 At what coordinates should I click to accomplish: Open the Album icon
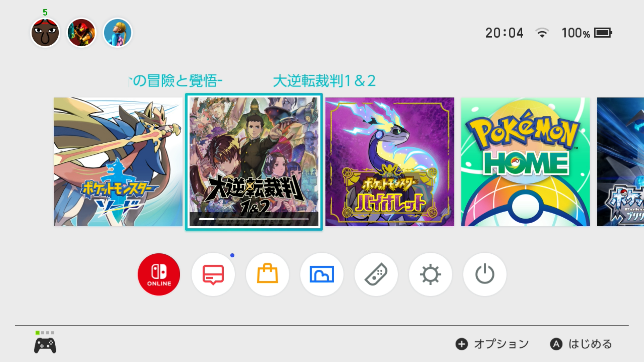click(x=322, y=275)
